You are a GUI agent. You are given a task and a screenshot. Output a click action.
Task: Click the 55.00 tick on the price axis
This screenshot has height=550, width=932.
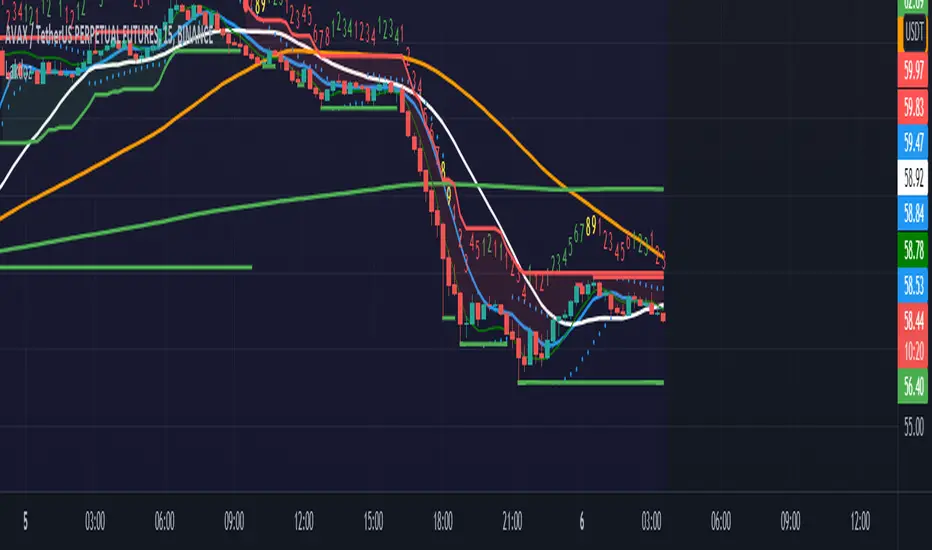pos(914,427)
